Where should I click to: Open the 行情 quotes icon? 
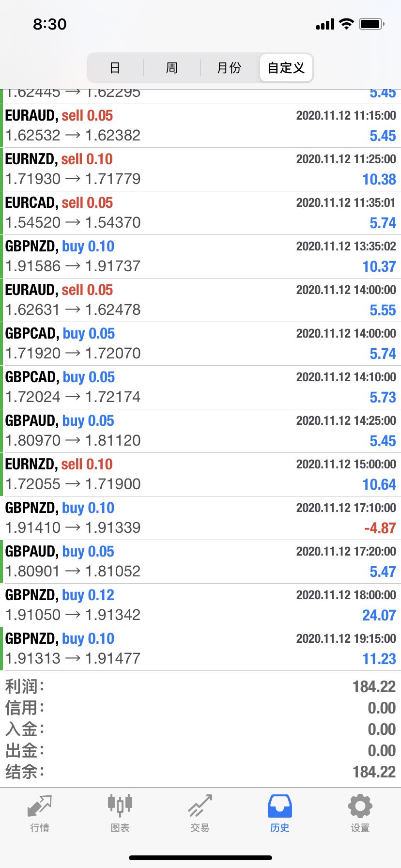40,806
